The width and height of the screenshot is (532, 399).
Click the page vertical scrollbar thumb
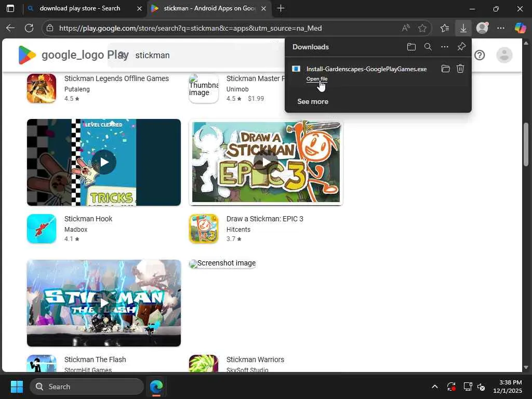[526, 144]
